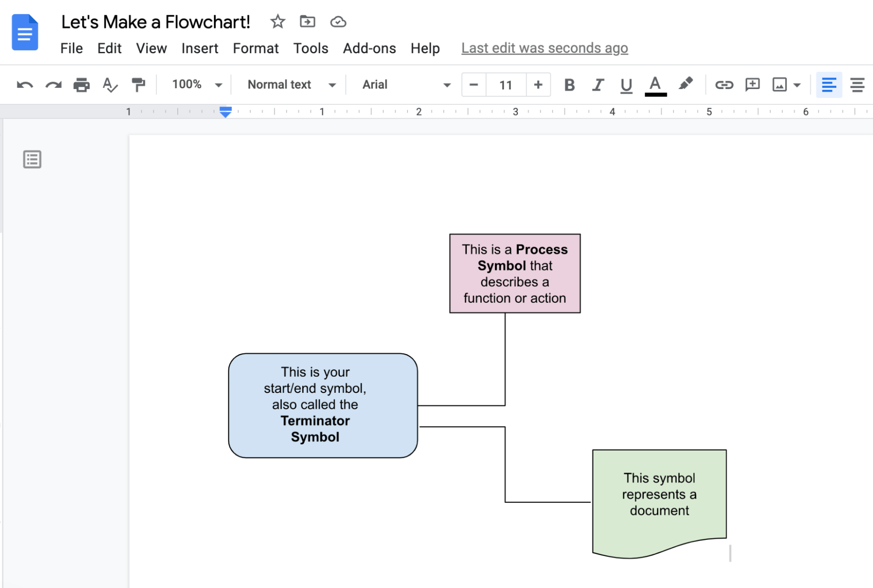Open the document outline icon
This screenshot has height=588, width=873.
click(x=32, y=159)
